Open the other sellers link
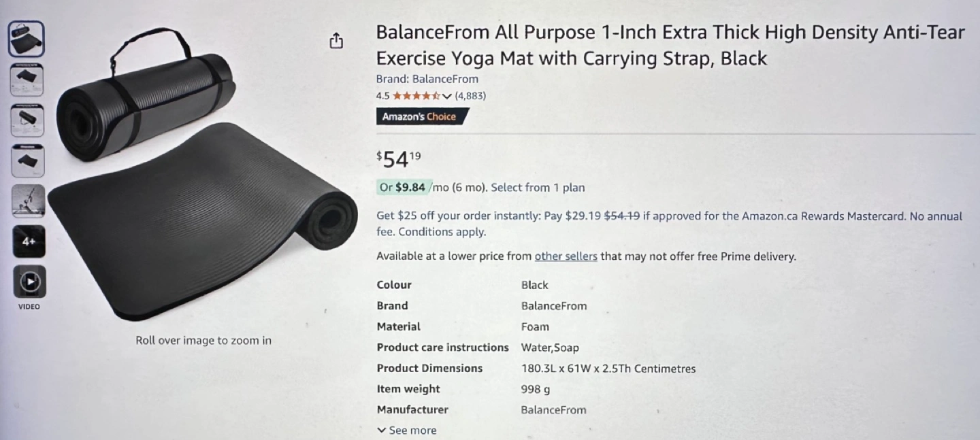This screenshot has height=440, width=980. [566, 256]
